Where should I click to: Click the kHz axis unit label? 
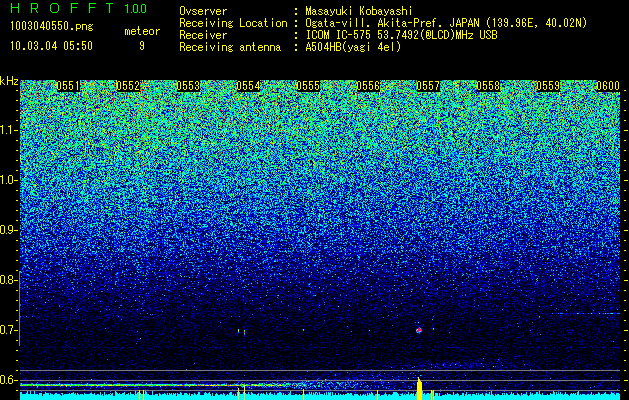(x=9, y=81)
